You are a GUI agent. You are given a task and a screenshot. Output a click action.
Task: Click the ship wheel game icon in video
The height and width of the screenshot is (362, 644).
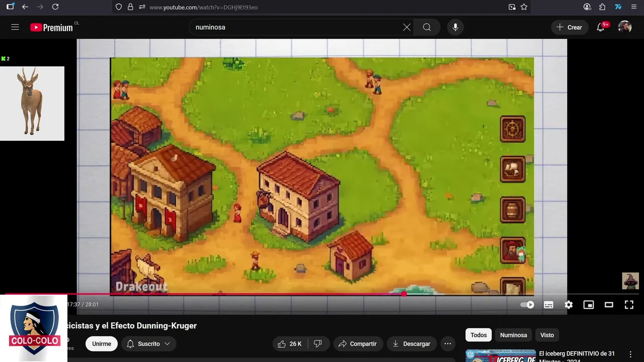(x=513, y=129)
